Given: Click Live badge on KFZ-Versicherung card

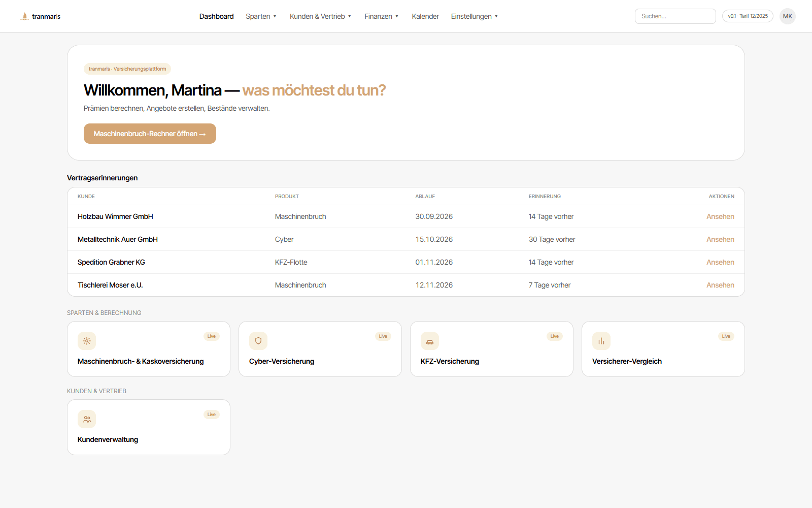Looking at the screenshot, I should click(555, 336).
